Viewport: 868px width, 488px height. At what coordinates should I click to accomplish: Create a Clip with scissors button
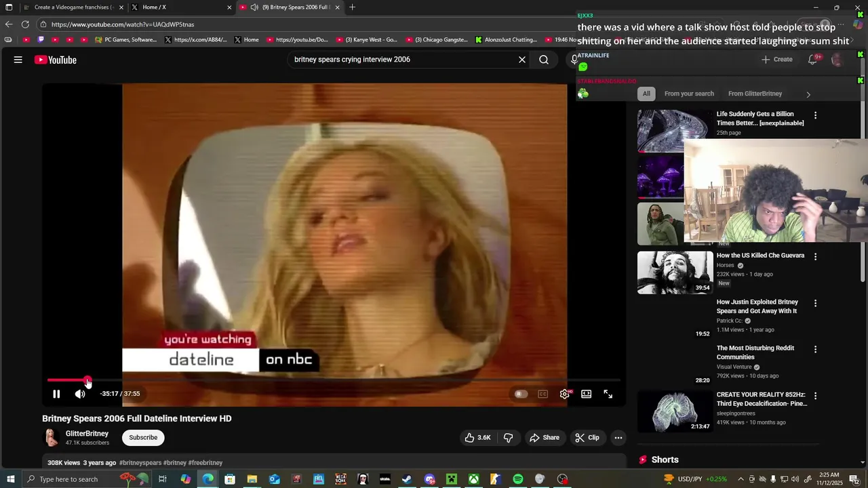[x=587, y=438]
